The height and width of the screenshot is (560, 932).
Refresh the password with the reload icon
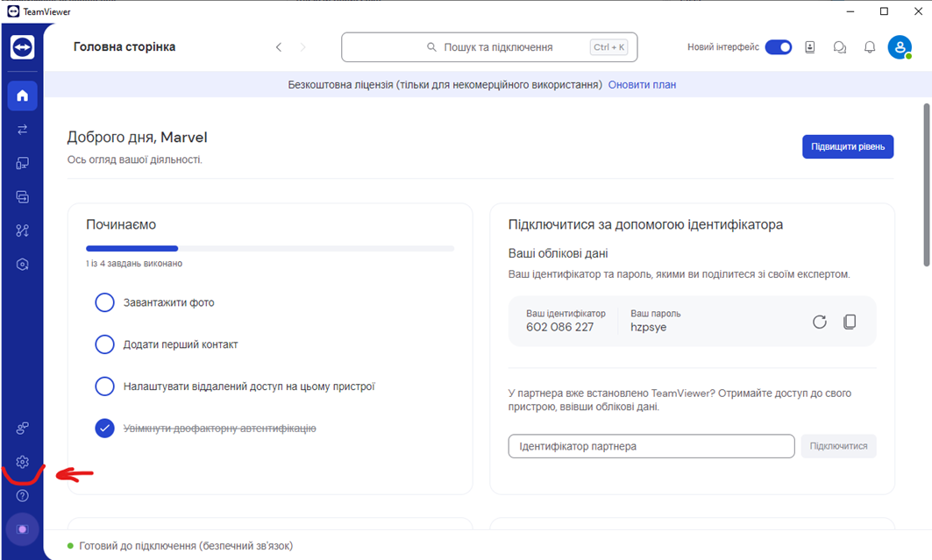[x=820, y=322]
